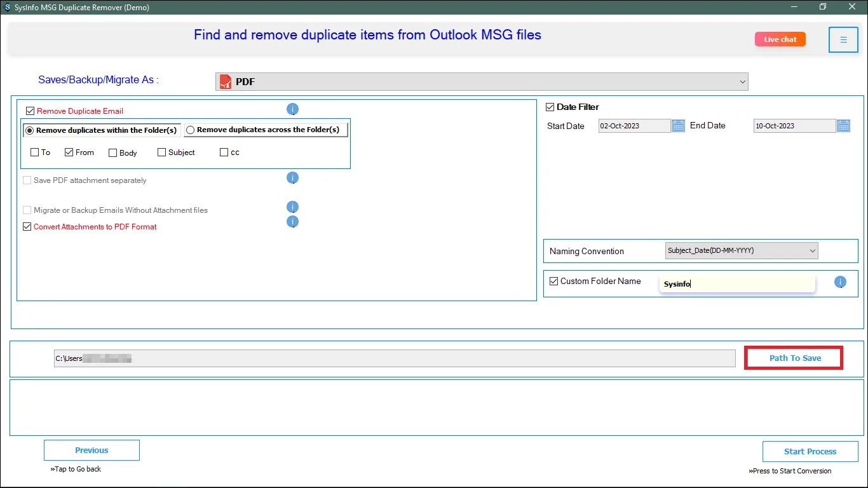This screenshot has height=488, width=868.
Task: Click the Custom Folder Name text field
Action: (737, 284)
